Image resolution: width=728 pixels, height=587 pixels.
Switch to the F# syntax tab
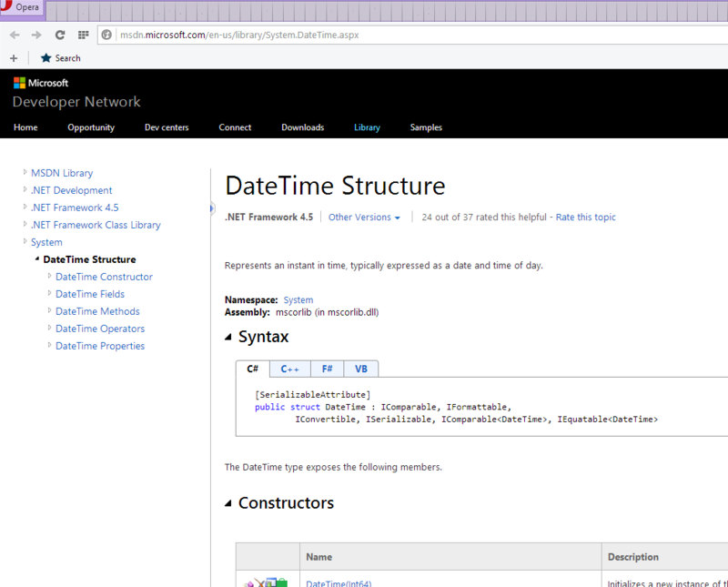click(327, 369)
